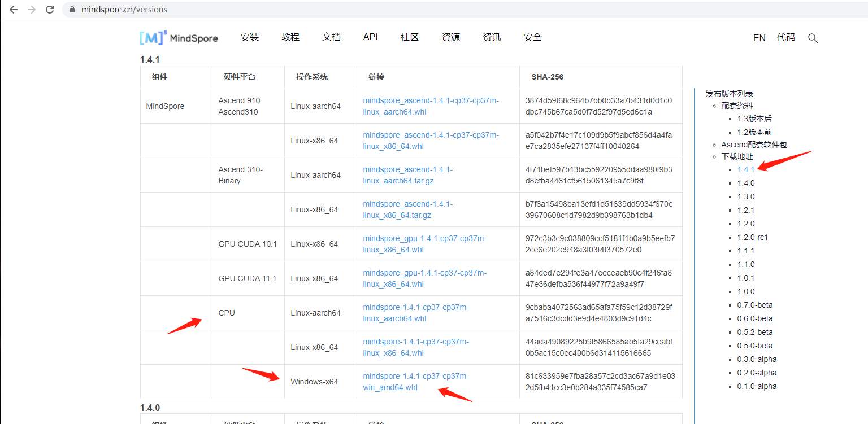Jump to 配套资料 section in sidebar
This screenshot has height=424, width=868.
(737, 106)
